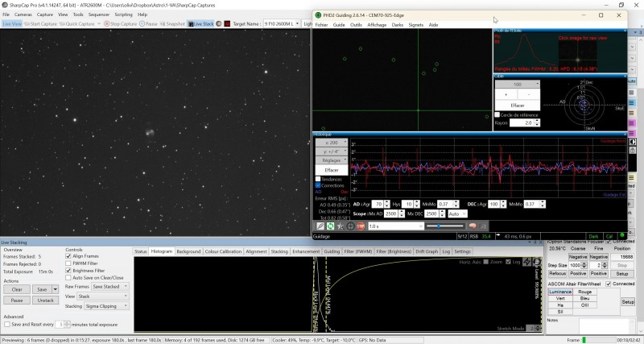Screen dimensions: 644x344
Task: Enable the Tendances checkbox in PHD2
Action: (318, 179)
